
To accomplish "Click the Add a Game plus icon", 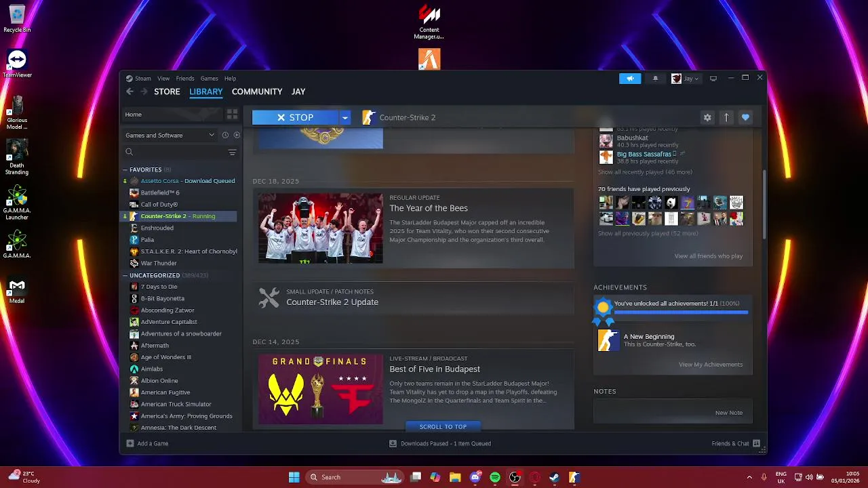I will 130,443.
